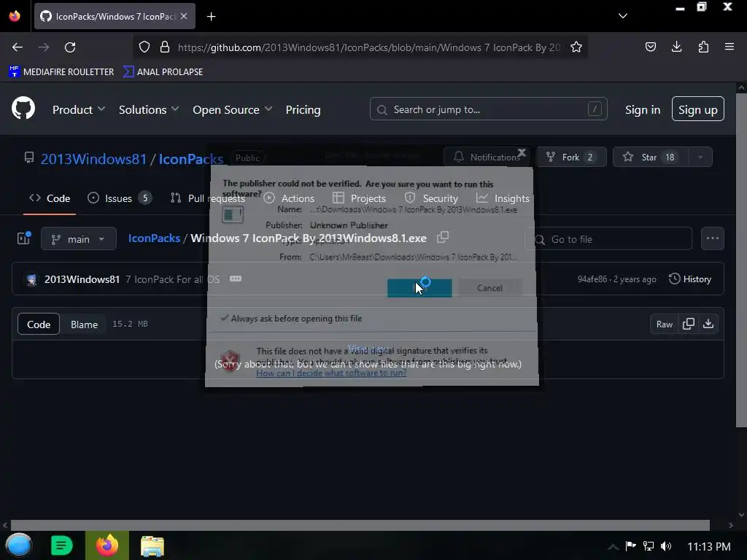
Task: Click the Notifications button
Action: click(x=487, y=157)
